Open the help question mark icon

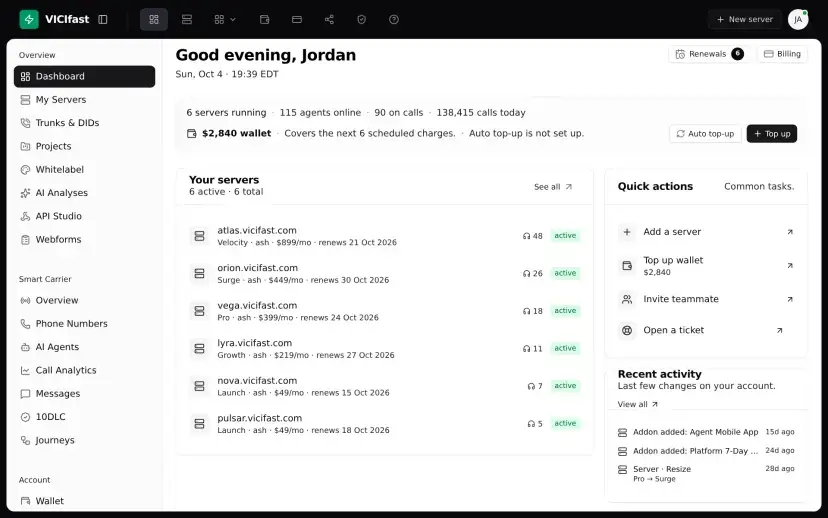point(394,20)
